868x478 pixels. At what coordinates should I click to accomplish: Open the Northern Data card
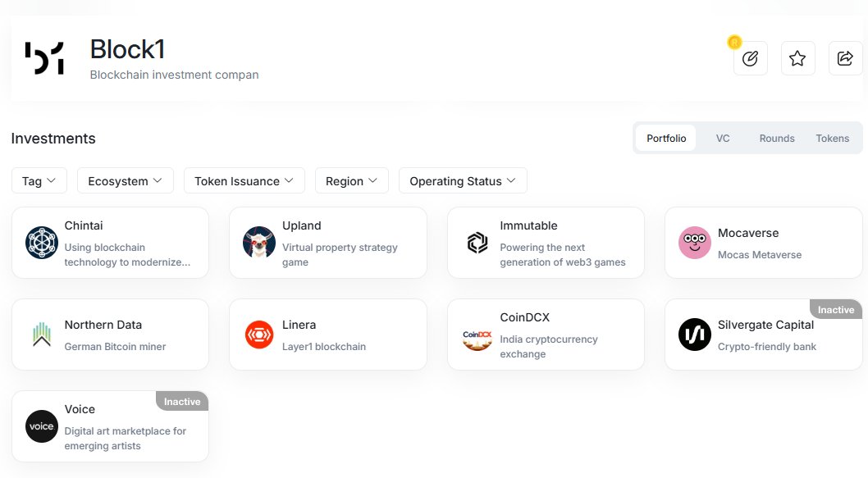[x=110, y=335]
